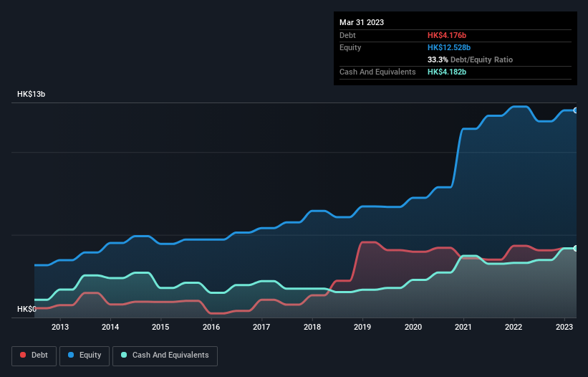The height and width of the screenshot is (377, 588).
Task: Select the 2020 x-axis label
Action: (413, 327)
